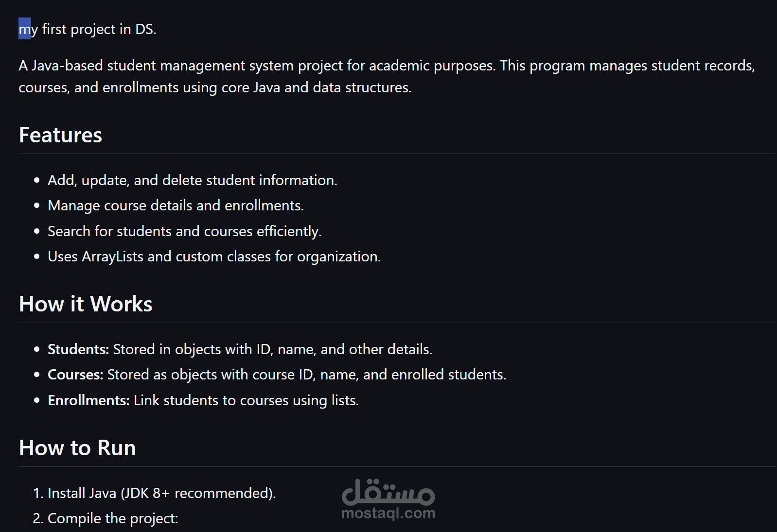Select the "Add, update, and delete" bullet
Screen dimensions: 777x532
point(192,180)
